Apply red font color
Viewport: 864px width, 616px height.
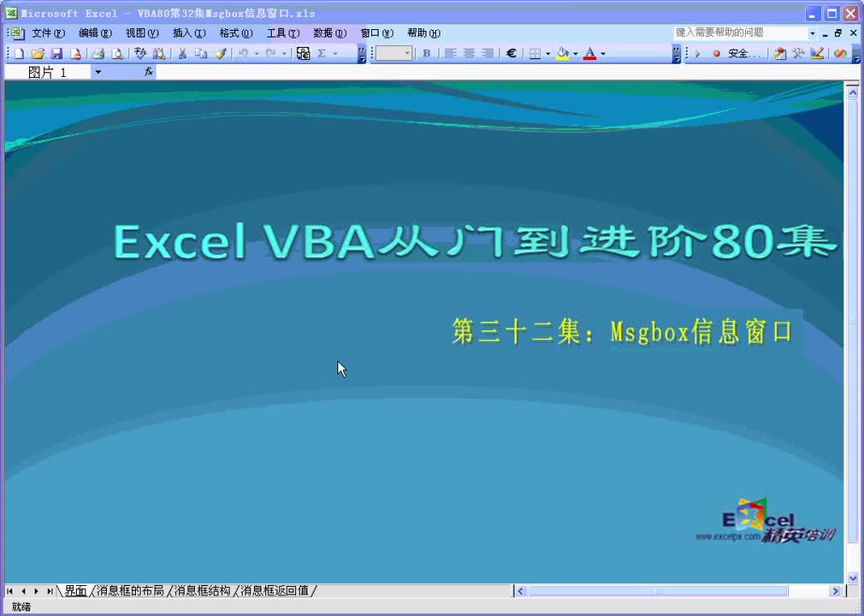(x=589, y=53)
